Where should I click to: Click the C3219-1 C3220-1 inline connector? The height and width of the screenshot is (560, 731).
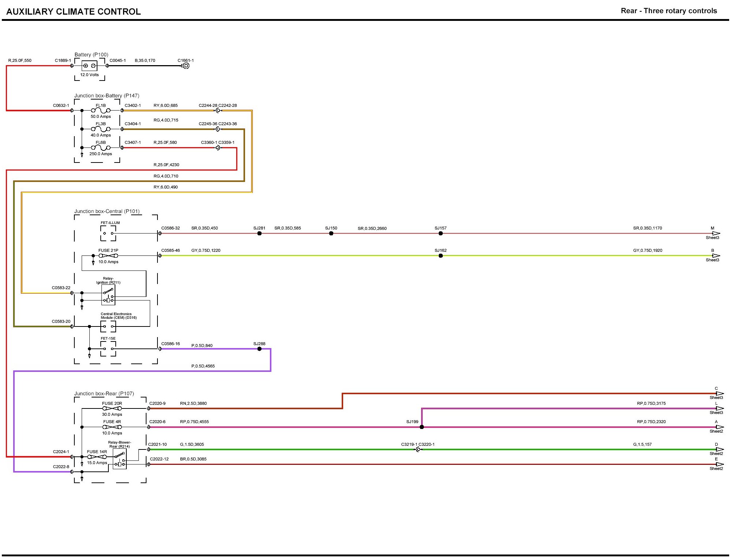click(x=418, y=449)
